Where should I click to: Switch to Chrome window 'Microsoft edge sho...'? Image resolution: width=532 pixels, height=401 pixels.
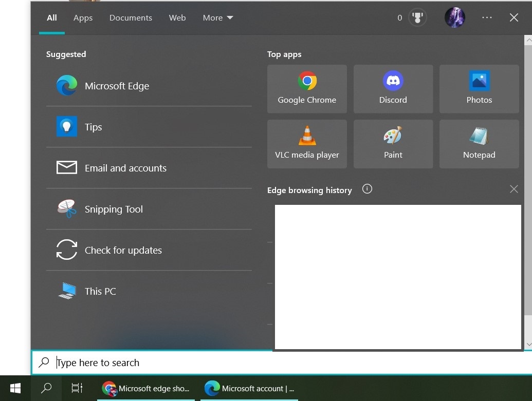146,389
